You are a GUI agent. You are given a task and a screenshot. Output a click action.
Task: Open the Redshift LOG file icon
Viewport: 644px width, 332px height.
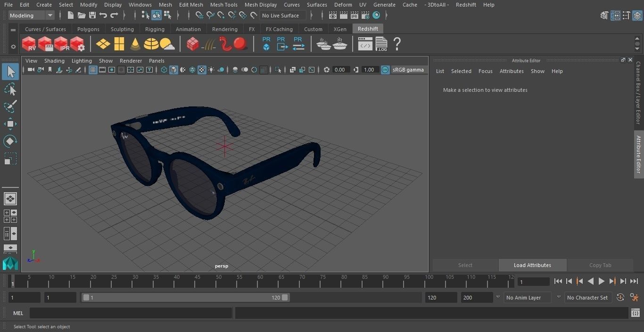click(381, 44)
